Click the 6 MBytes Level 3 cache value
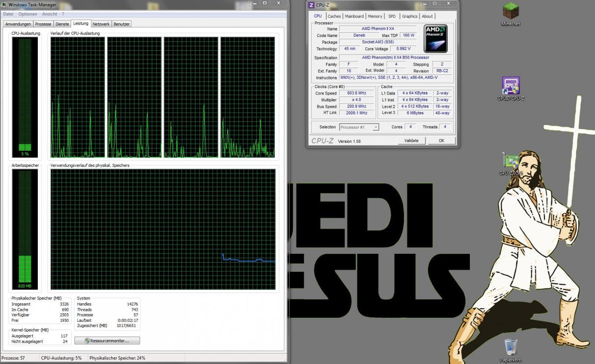This screenshot has width=595, height=364. click(415, 113)
